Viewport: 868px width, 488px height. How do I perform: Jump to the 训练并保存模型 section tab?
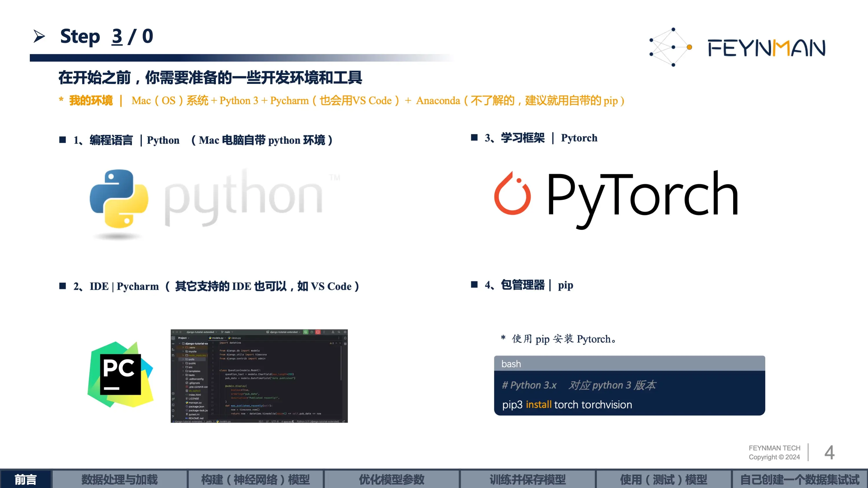point(528,479)
